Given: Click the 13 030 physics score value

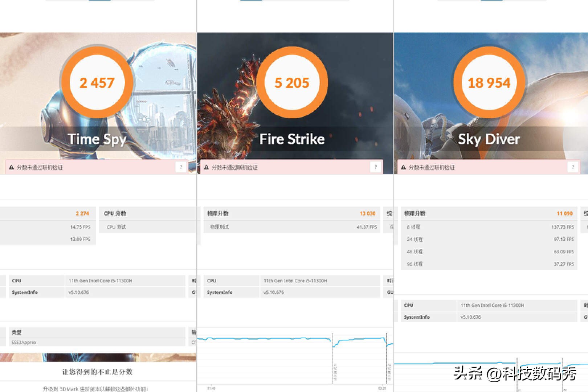Looking at the screenshot, I should [367, 213].
